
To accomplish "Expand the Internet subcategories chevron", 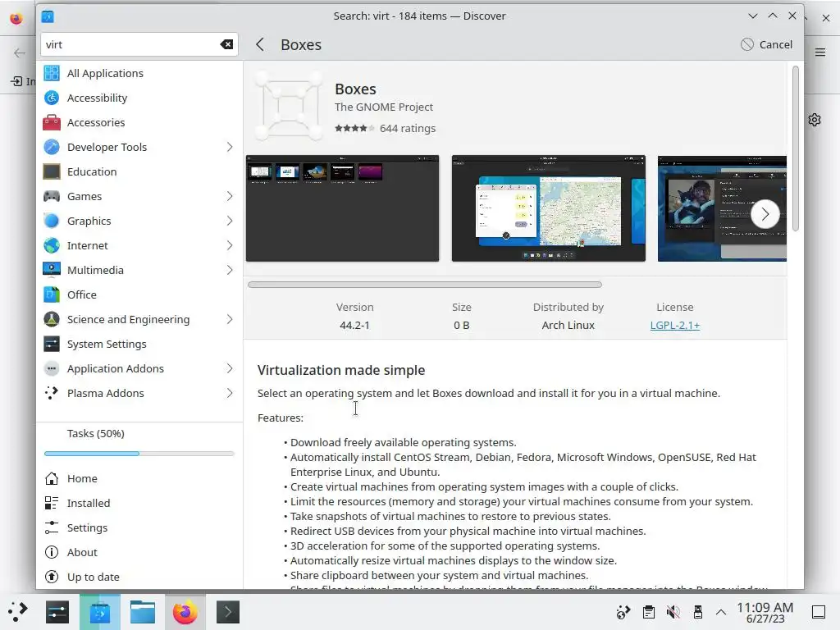I will tap(230, 246).
